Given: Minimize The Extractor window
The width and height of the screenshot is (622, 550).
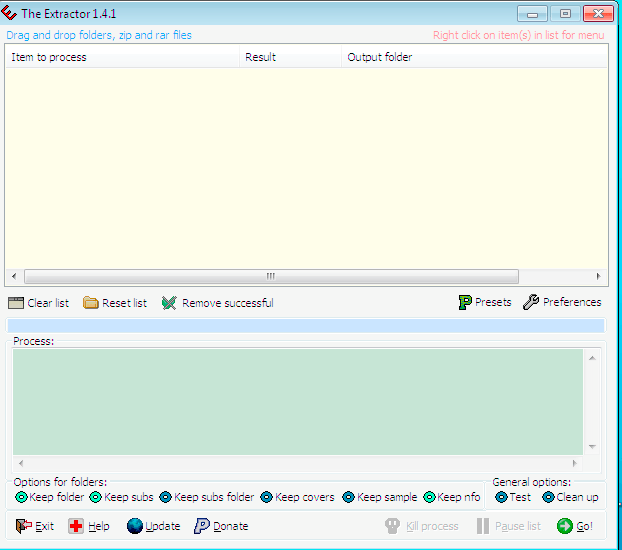Looking at the screenshot, I should [x=532, y=14].
